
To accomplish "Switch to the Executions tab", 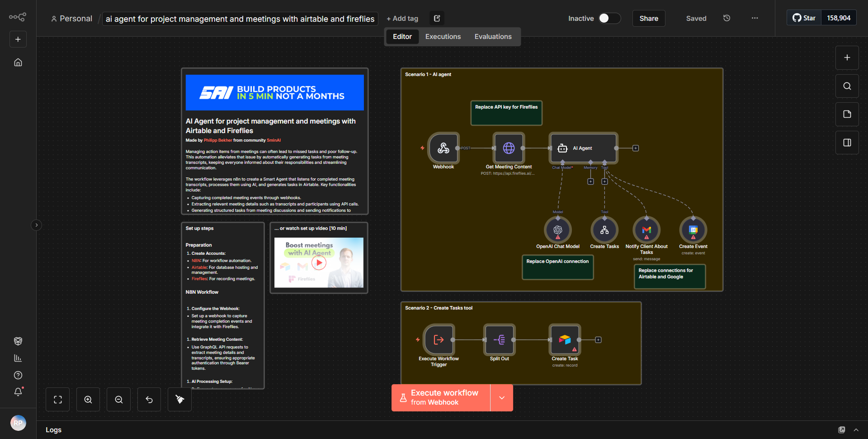I will [x=443, y=36].
